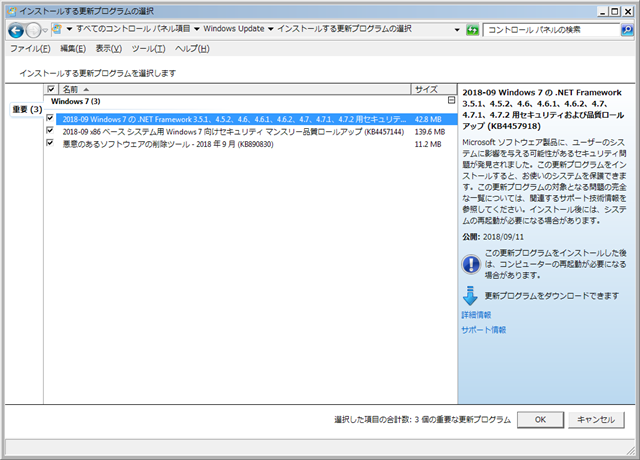Uncheck the KB4457144 monthly rollup update
Viewport: 640px width, 460px height.
pyautogui.click(x=50, y=131)
